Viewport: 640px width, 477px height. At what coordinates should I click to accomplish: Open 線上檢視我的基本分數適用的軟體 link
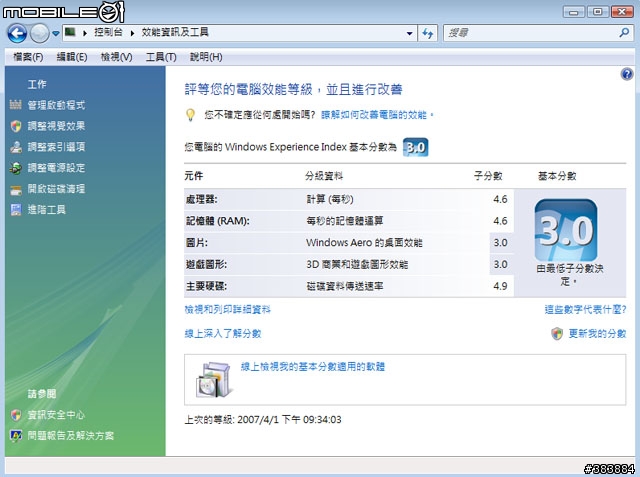tap(313, 367)
